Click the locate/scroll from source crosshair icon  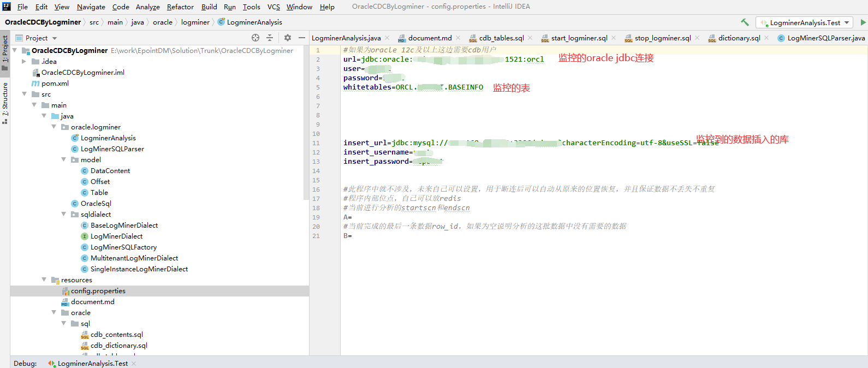click(255, 38)
